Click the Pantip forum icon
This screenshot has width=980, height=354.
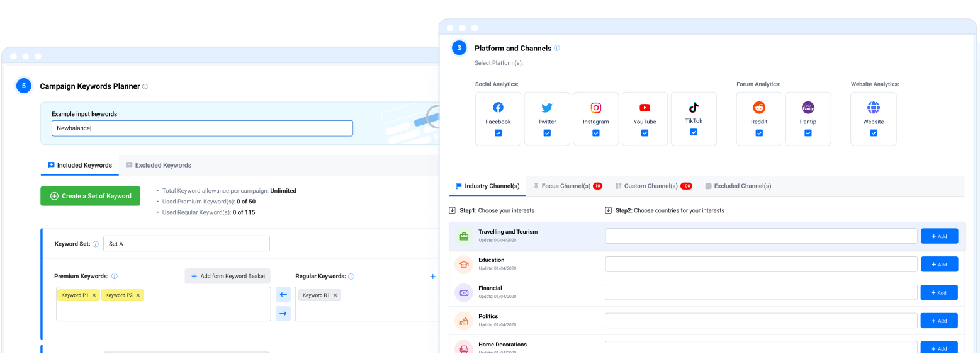pyautogui.click(x=808, y=108)
